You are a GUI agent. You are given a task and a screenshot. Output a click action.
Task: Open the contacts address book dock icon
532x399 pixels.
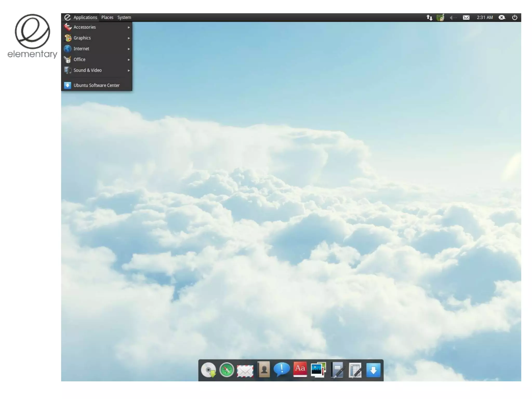click(x=264, y=369)
